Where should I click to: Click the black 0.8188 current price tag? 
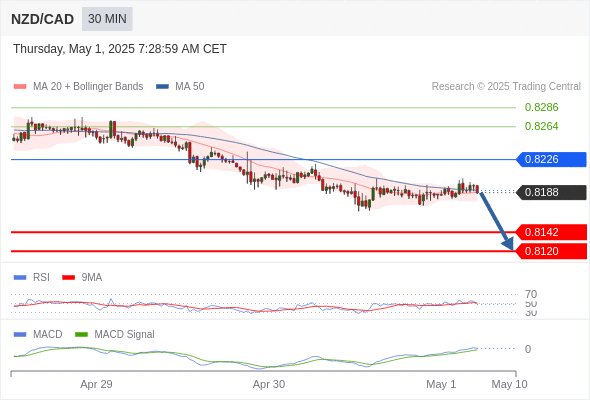(x=551, y=192)
